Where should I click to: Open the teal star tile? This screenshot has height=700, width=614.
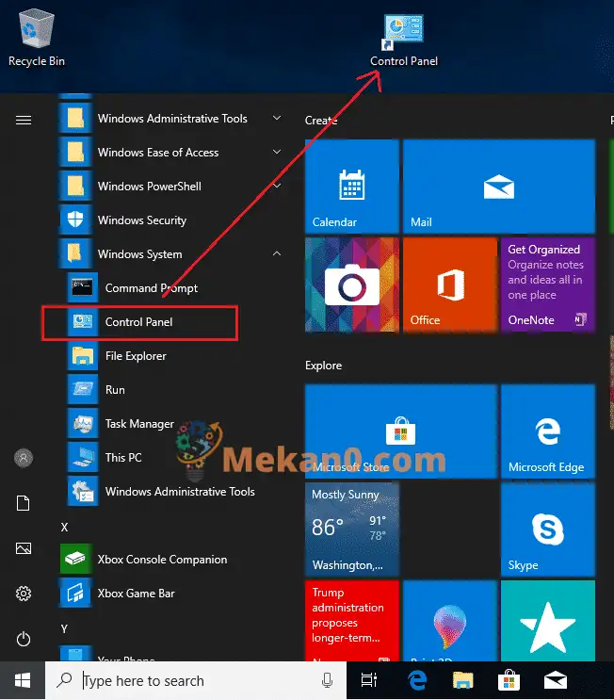(x=548, y=621)
